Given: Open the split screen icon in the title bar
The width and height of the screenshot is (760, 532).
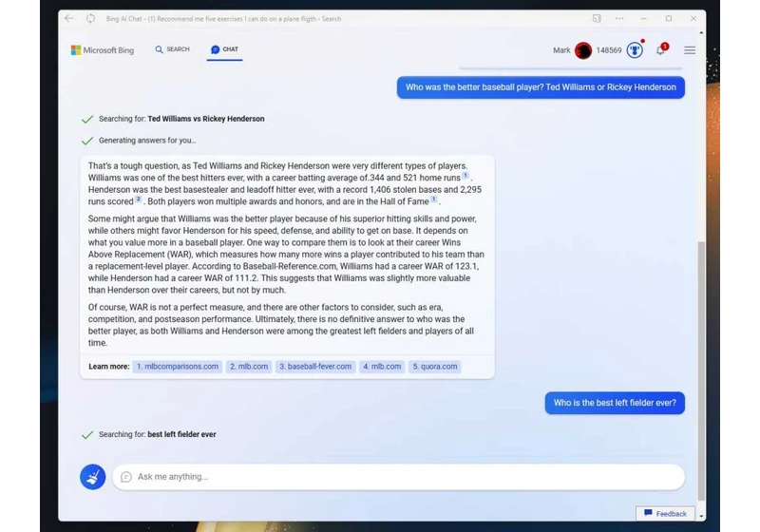Looking at the screenshot, I should [x=597, y=18].
